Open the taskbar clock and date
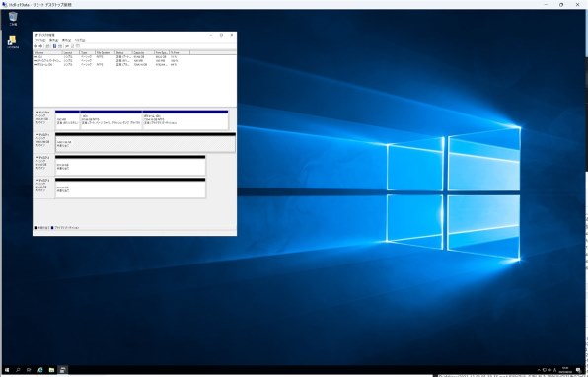The image size is (588, 377). click(x=565, y=370)
